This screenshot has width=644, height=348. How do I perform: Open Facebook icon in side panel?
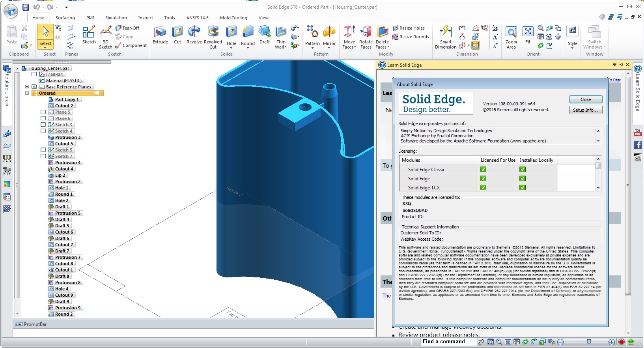tap(638, 145)
